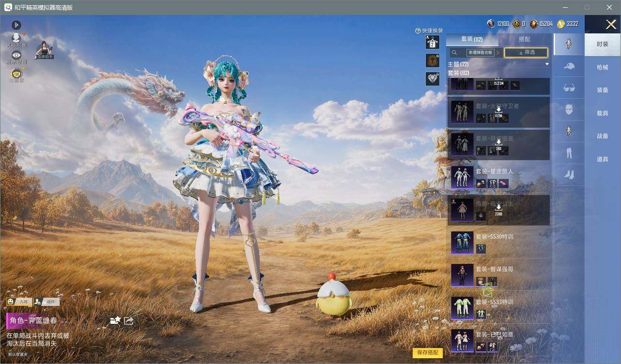Viewport: 621px width, 364px height.
Task: Click the share icon beside character name
Action: tap(129, 320)
